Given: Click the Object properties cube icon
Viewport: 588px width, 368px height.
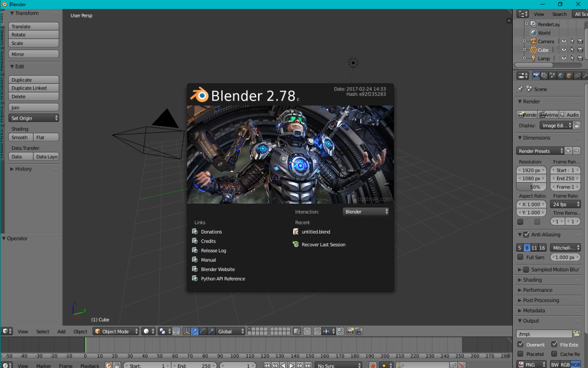Looking at the screenshot, I should [x=569, y=76].
